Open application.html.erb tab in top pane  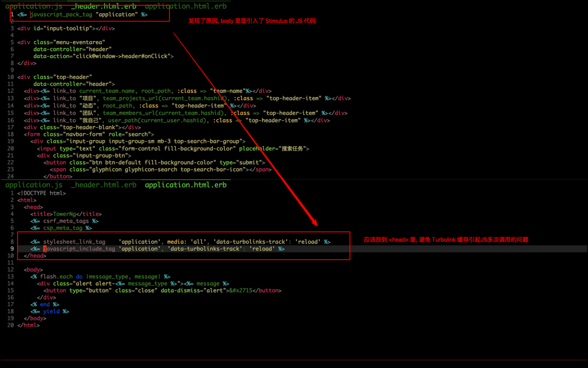click(x=185, y=6)
